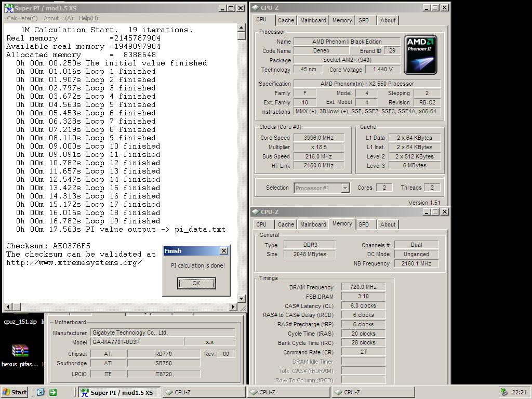Click Super PI horizontal scrollbar left arrow
Viewport: 532px width, 399px height.
(x=8, y=307)
